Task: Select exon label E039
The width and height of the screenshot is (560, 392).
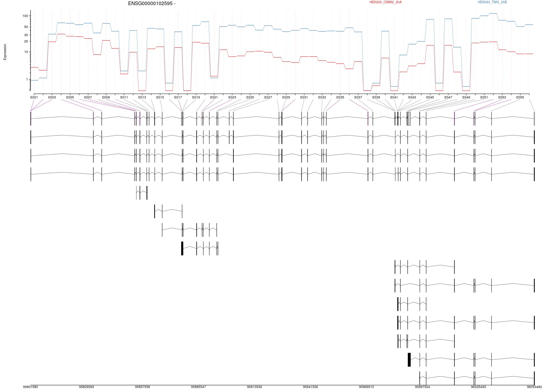Action: [x=376, y=97]
